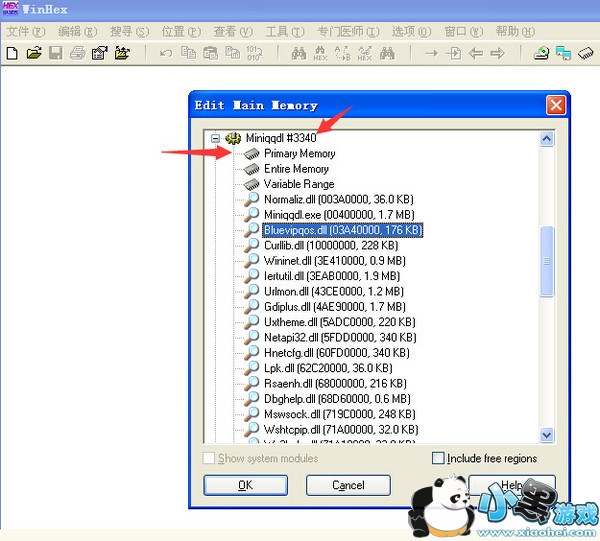600x541 pixels.
Task: Toggle the Show system modules checkbox
Action: pyautogui.click(x=209, y=458)
